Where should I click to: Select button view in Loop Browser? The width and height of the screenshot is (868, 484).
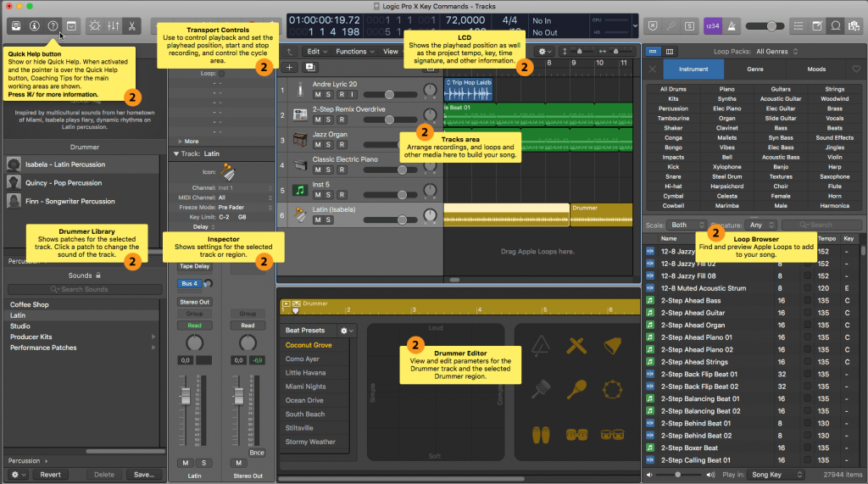coord(654,52)
